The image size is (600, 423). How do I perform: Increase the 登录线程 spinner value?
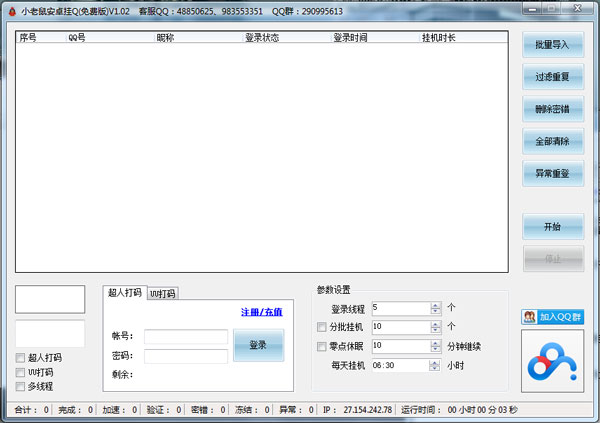[x=435, y=305]
